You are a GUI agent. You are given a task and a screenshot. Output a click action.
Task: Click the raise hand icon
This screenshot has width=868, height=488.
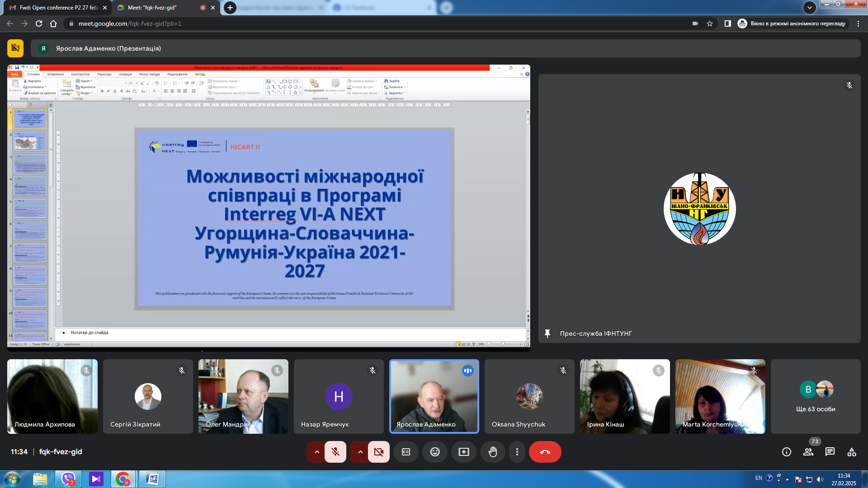[x=493, y=452]
